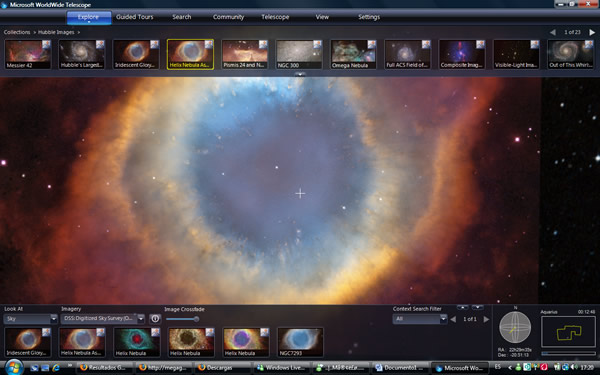The height and width of the screenshot is (375, 600).
Task: Collapse the top collection strip arrow
Action: click(x=300, y=74)
